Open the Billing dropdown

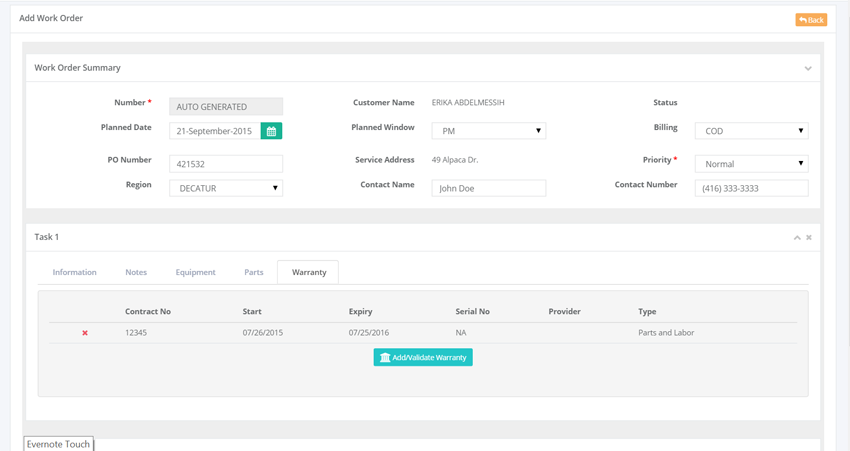751,131
